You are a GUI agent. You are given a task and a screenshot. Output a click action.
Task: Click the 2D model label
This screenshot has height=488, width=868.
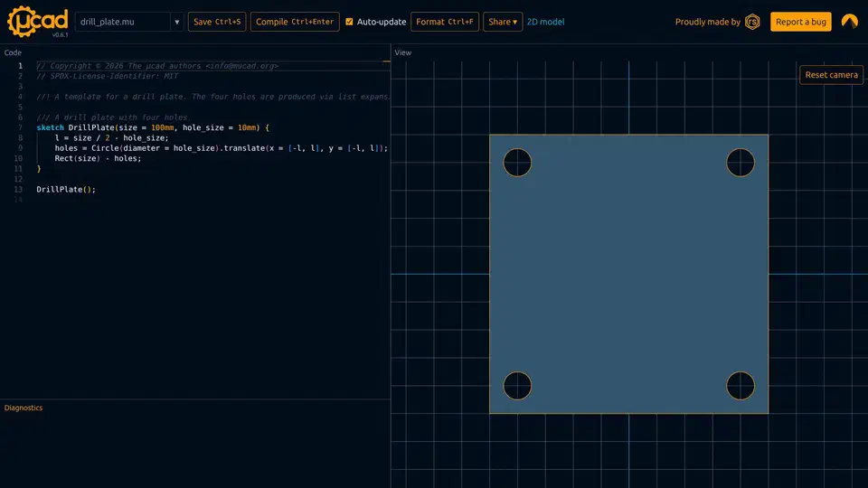coord(545,22)
